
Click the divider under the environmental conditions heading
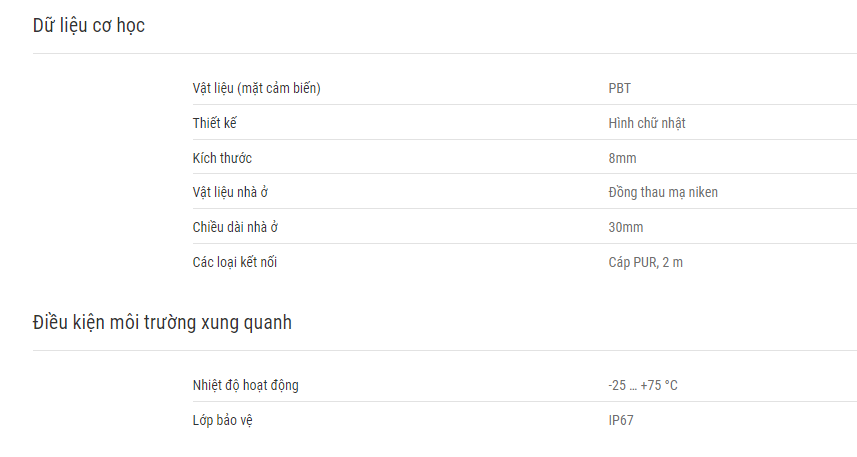(445, 350)
